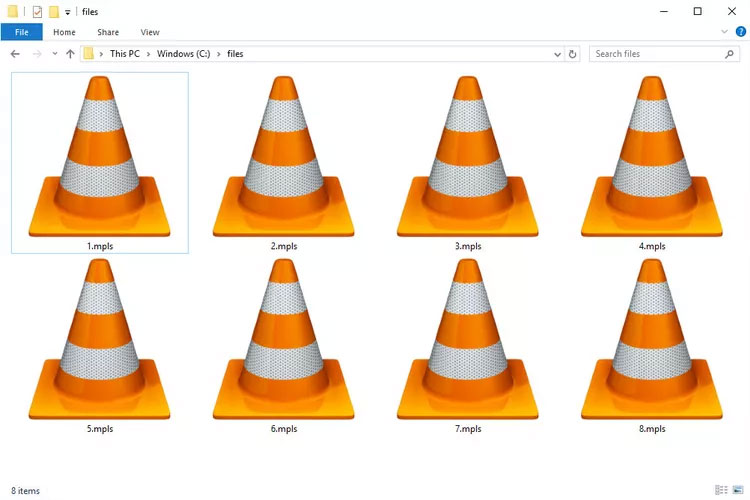The height and width of the screenshot is (500, 750).
Task: Refresh the files folder view
Action: tap(572, 54)
